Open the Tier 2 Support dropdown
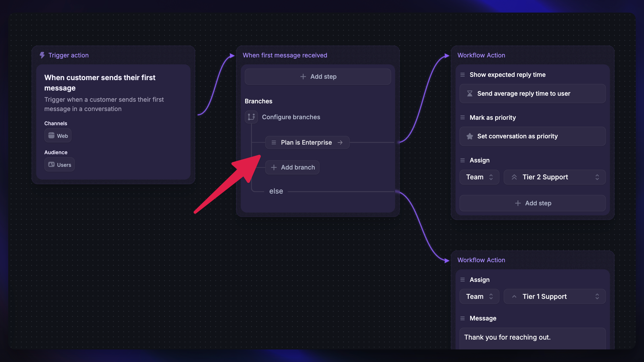 coord(555,177)
